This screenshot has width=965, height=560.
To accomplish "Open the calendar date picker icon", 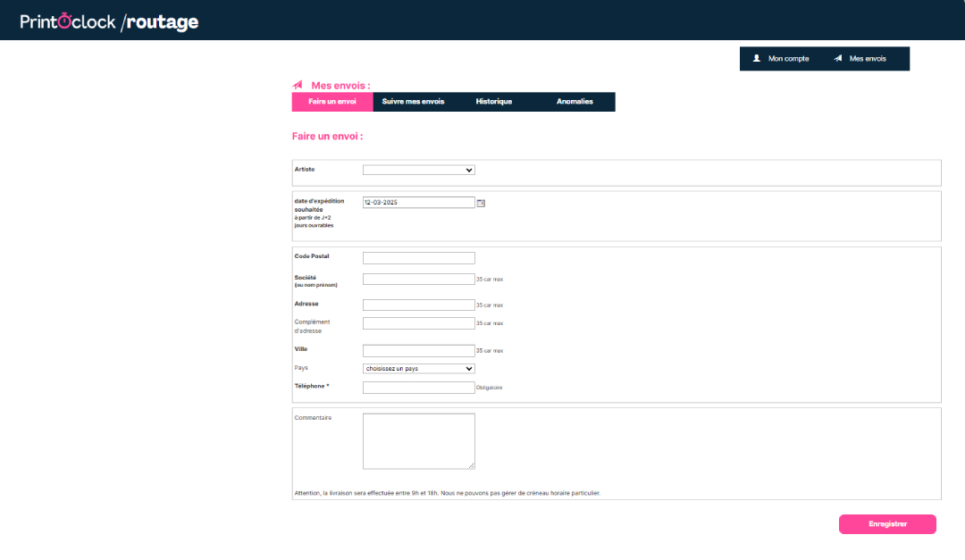I will click(x=481, y=203).
